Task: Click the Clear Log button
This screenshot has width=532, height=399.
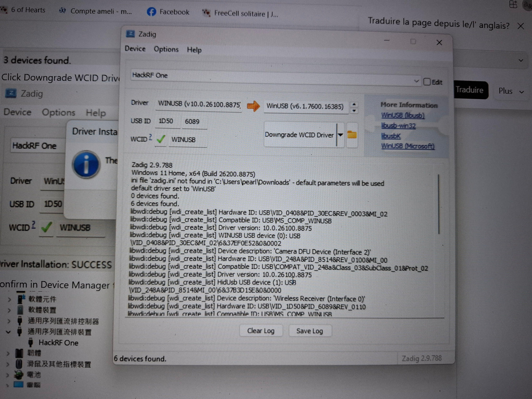Action: pos(261,331)
